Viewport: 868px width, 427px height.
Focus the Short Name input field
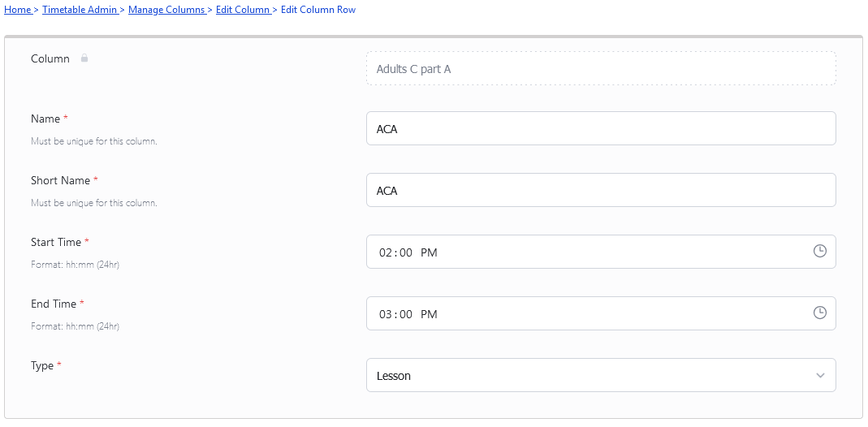point(601,190)
